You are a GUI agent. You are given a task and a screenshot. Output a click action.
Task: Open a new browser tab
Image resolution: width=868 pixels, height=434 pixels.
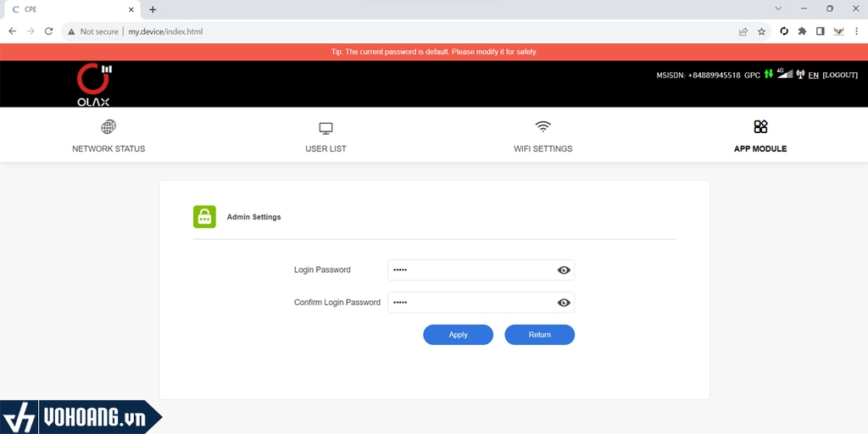[153, 9]
